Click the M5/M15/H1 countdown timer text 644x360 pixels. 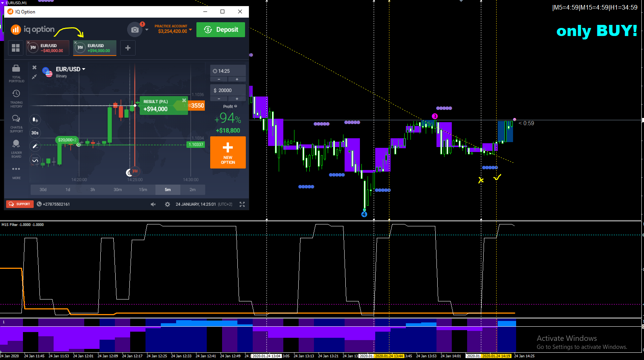(x=595, y=8)
